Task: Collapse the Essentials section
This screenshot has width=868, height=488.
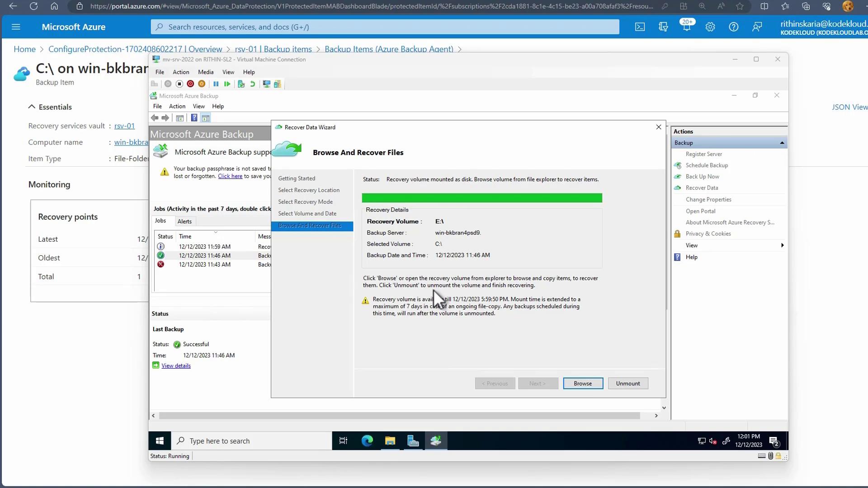Action: 32,107
